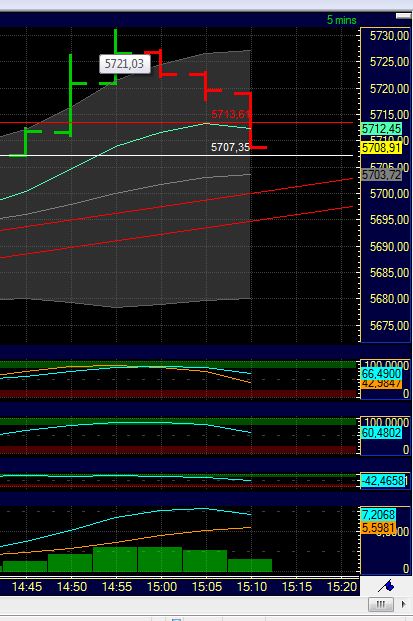This screenshot has width=413, height=621.
Task: Click the 5721,03 price tooltip
Action: [125, 64]
